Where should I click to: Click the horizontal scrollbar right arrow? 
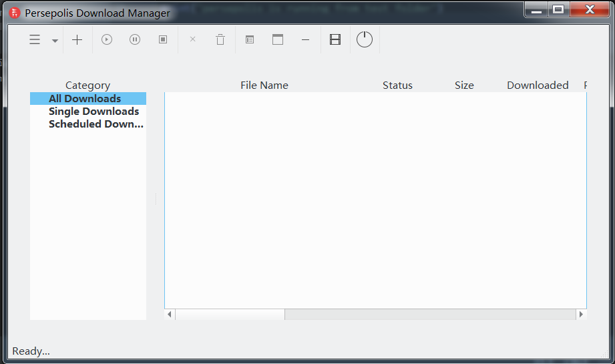tap(581, 315)
